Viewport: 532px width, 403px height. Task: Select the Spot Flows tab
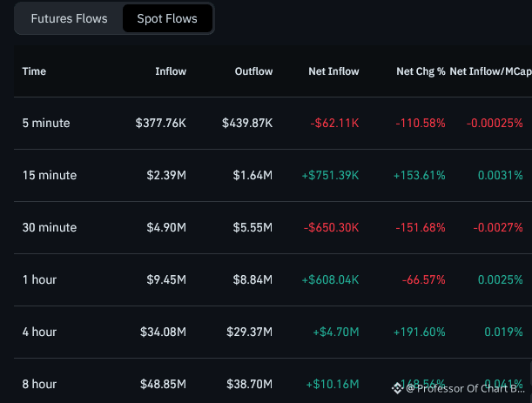point(167,18)
